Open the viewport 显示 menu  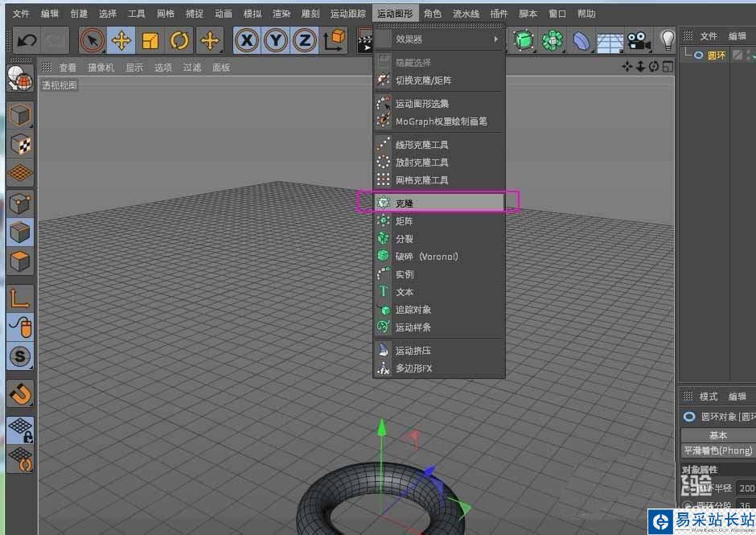134,68
